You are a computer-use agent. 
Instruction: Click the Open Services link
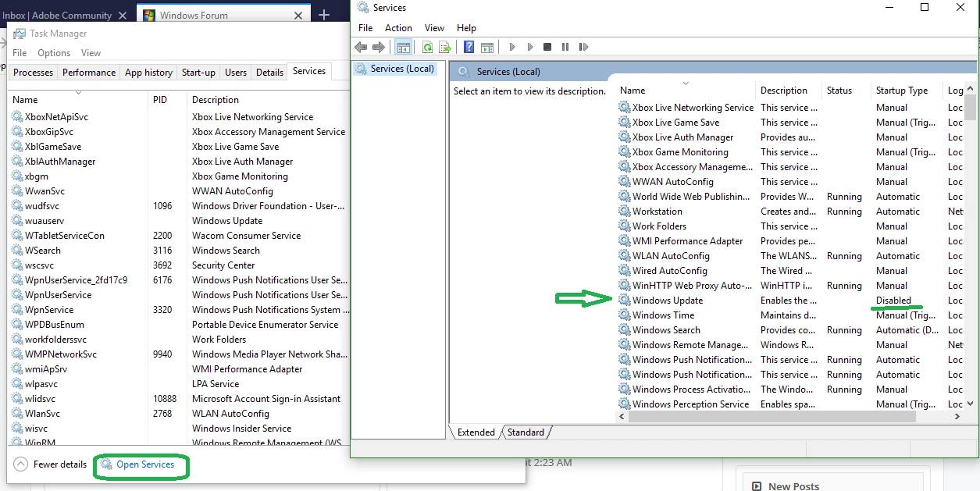(145, 464)
